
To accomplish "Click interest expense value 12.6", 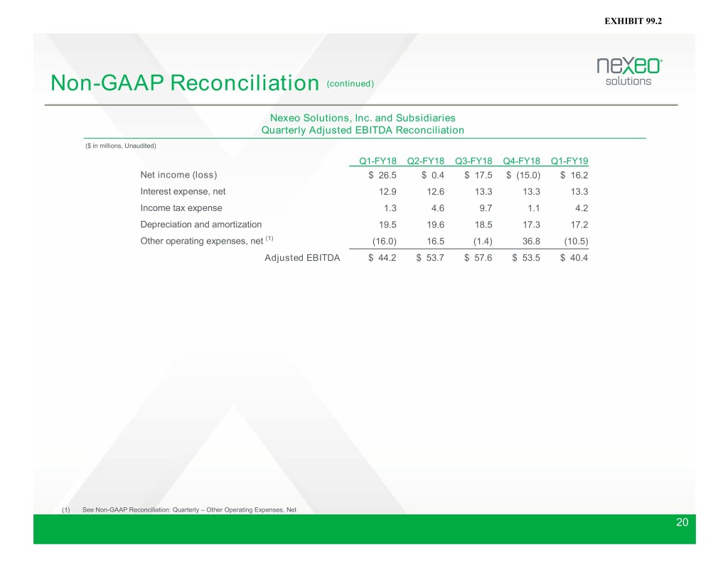I will (436, 192).
